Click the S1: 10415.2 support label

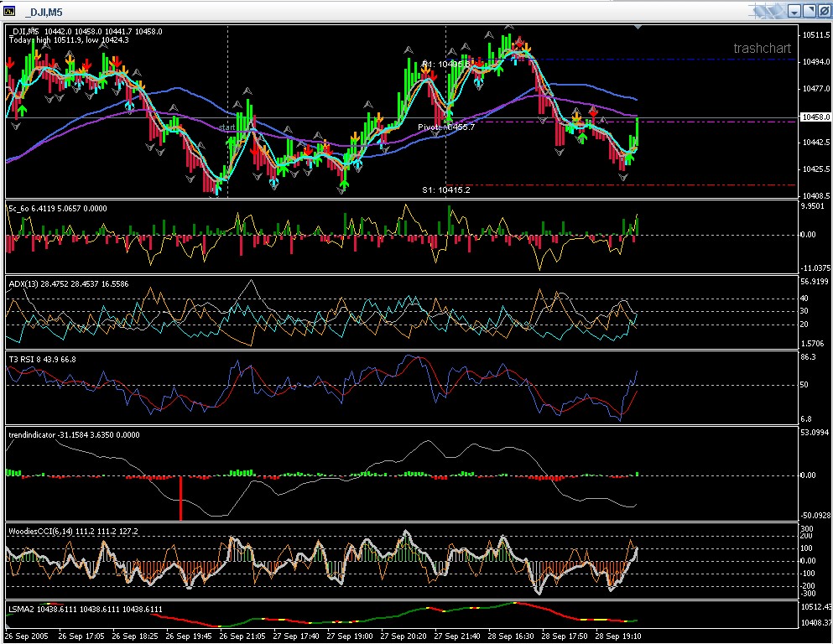[x=446, y=190]
